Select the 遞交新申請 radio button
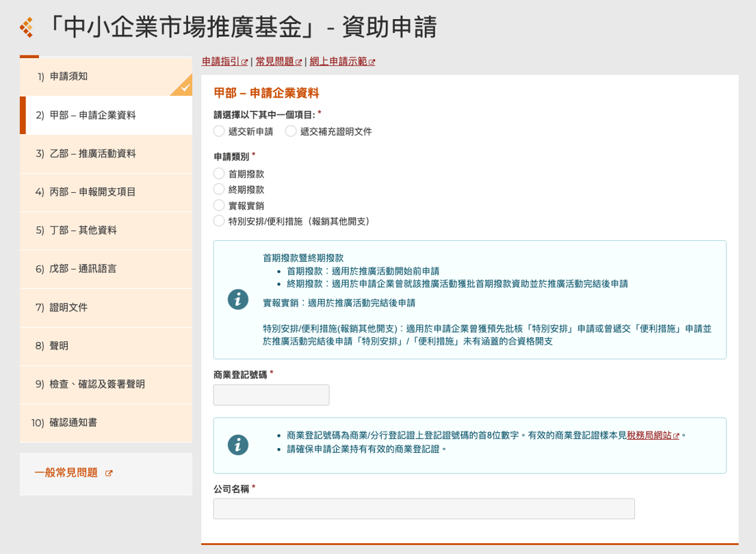The width and height of the screenshot is (756, 554). click(219, 131)
